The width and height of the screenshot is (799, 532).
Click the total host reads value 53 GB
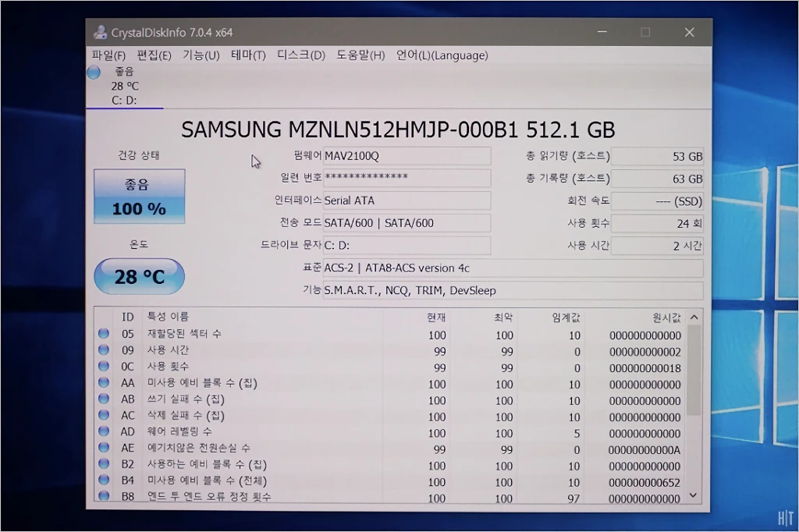point(657,157)
